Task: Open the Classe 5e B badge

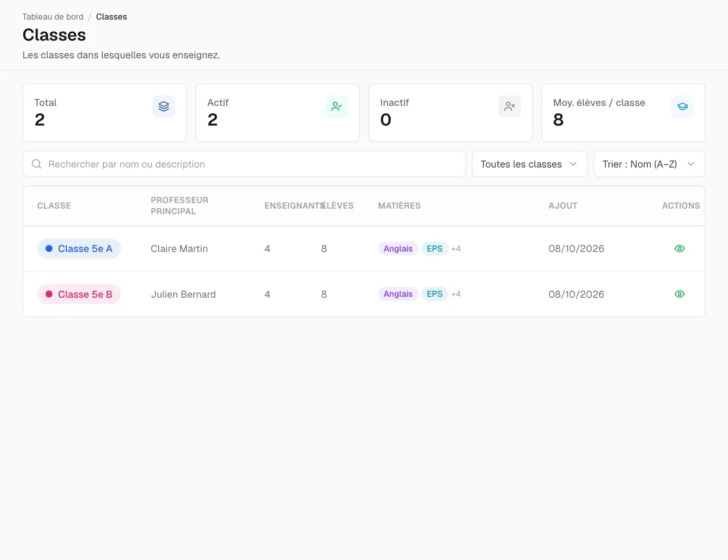Action: click(x=79, y=294)
